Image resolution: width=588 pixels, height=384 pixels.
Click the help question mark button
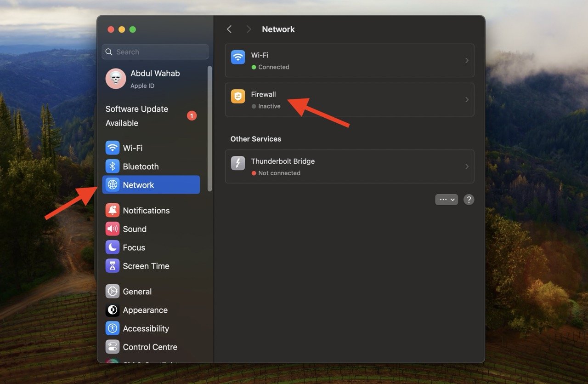pyautogui.click(x=469, y=200)
